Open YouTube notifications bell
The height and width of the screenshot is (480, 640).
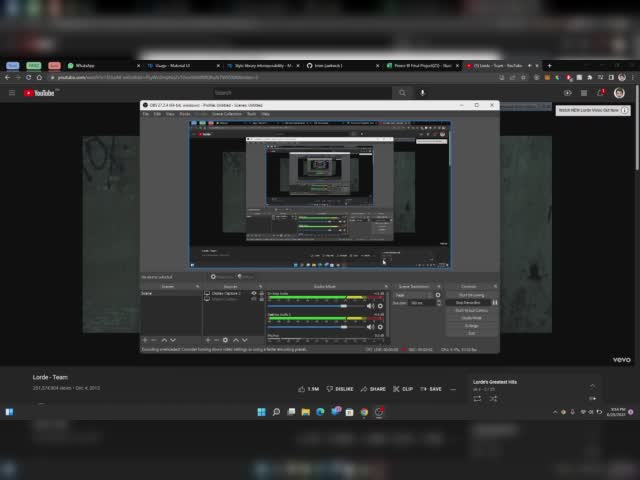click(600, 93)
